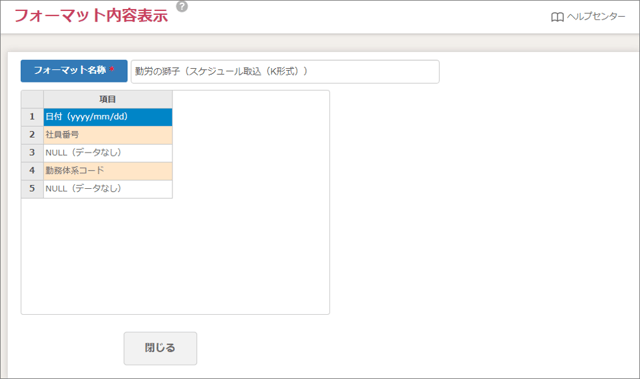Click row number 1 header
Viewport: 640px width, 379px height.
click(x=32, y=117)
